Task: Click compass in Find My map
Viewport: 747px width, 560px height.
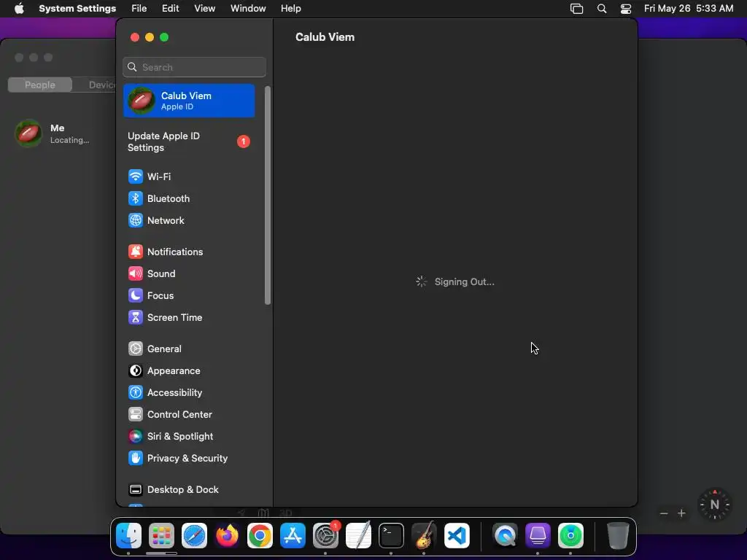Action: coord(714,505)
